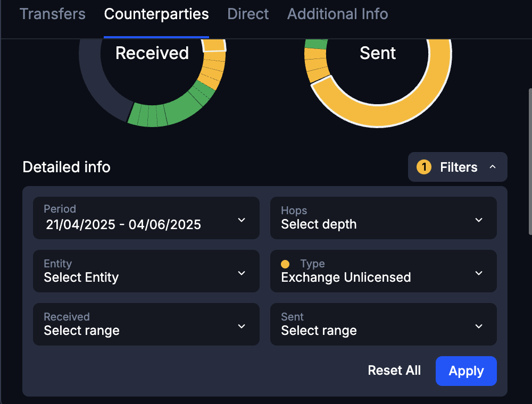The width and height of the screenshot is (532, 404).
Task: Click the Hops field chevron
Action: (x=478, y=218)
